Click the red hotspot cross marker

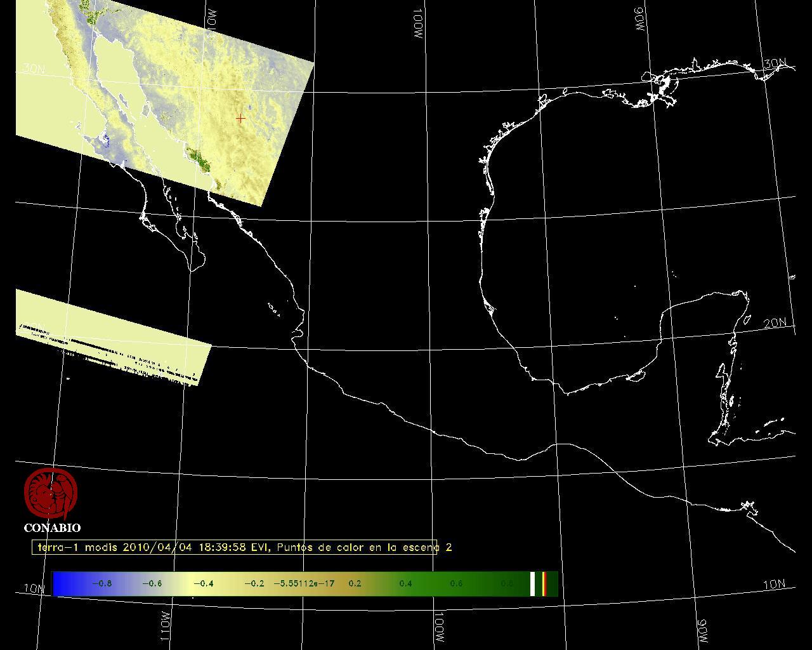pyautogui.click(x=240, y=118)
